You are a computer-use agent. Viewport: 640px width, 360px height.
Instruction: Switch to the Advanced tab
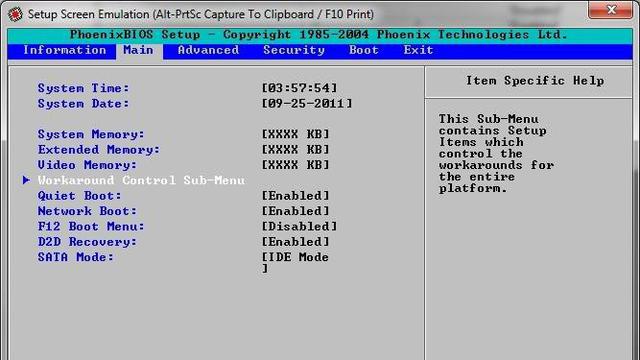(x=208, y=50)
